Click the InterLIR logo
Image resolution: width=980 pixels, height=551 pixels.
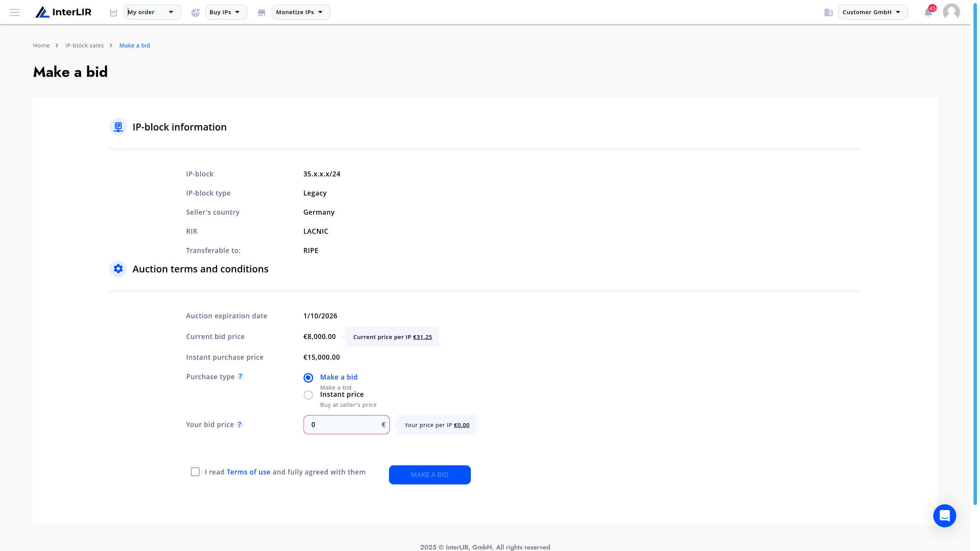(x=64, y=12)
